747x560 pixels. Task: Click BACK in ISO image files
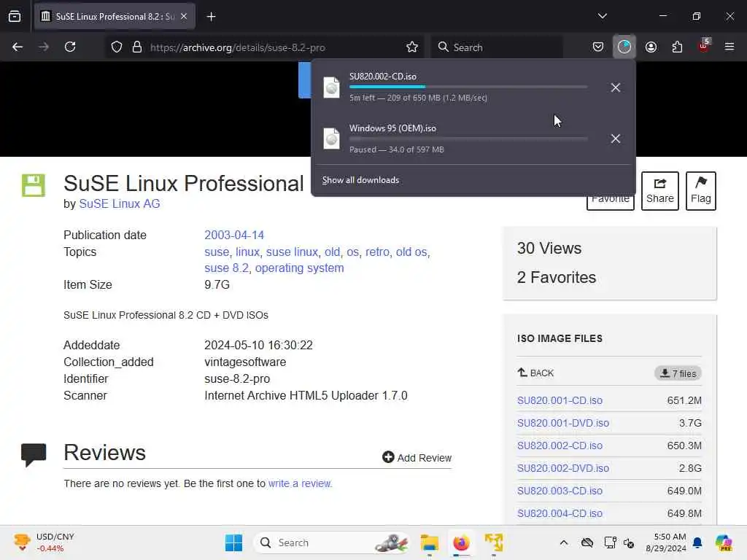[535, 373]
